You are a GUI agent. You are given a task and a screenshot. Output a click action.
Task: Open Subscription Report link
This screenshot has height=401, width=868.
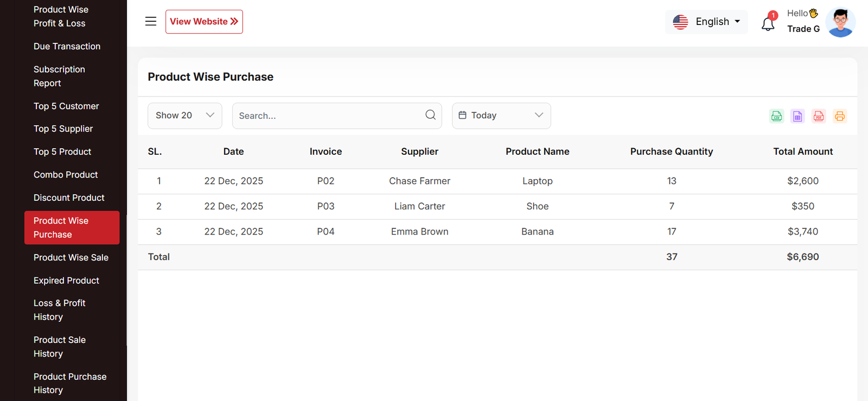click(x=59, y=77)
